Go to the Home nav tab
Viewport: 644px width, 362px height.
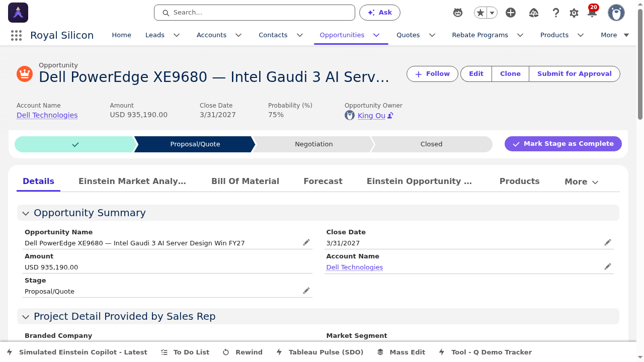121,35
